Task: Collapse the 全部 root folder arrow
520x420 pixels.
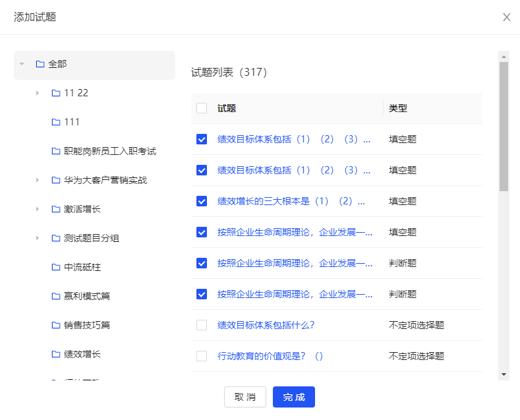Action: [x=22, y=64]
